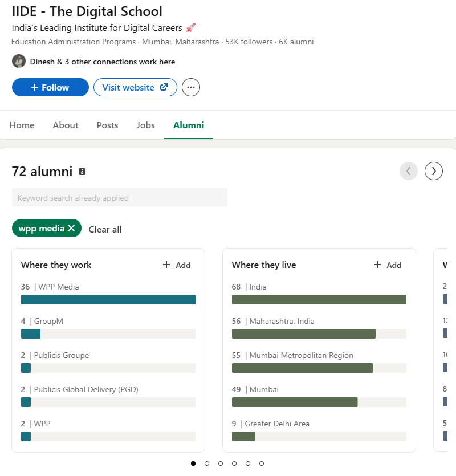
Task: Filter by Greater Delhi Area bar
Action: coord(319,436)
